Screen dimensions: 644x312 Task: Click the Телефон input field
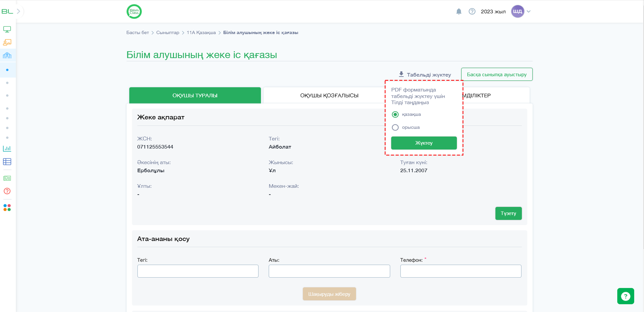[461, 271]
